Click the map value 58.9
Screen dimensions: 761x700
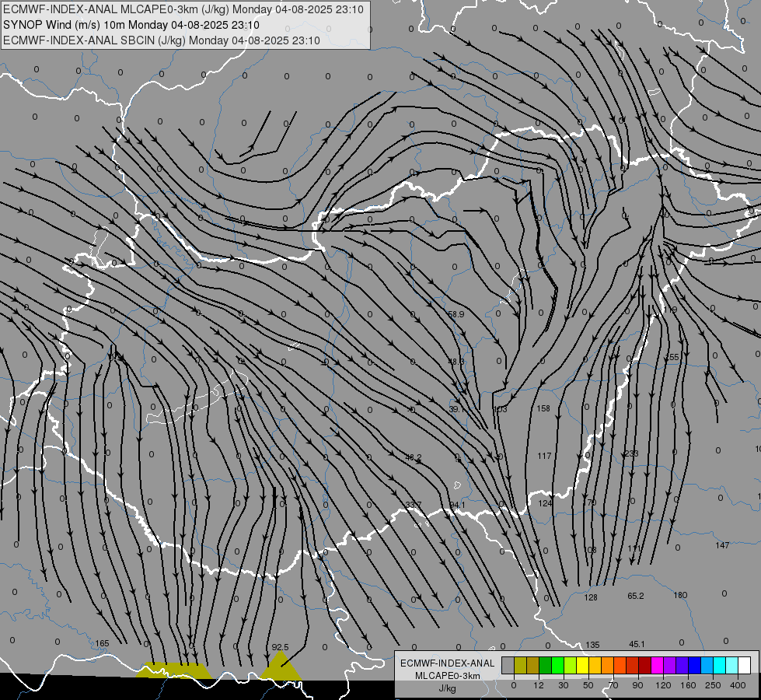tap(456, 314)
